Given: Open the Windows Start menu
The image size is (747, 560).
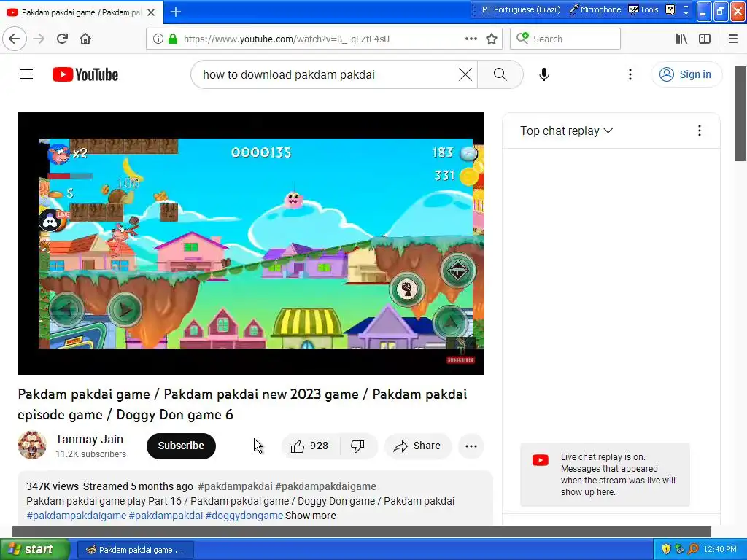Looking at the screenshot, I should click(x=34, y=549).
